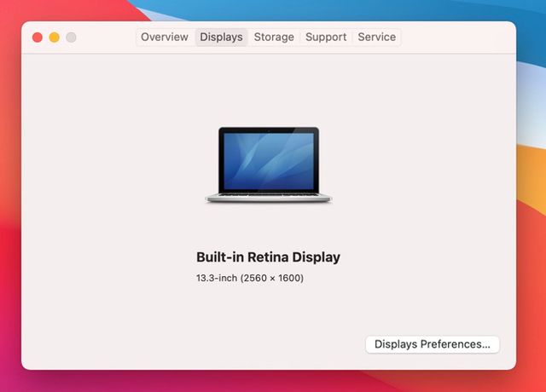546x392 pixels.
Task: Minimize window with the yellow button
Action: [54, 37]
